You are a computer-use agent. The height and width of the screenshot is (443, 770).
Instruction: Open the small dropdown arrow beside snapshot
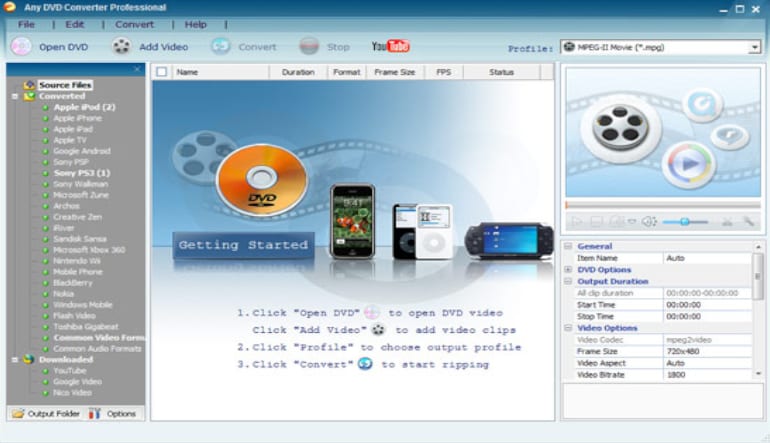point(632,222)
